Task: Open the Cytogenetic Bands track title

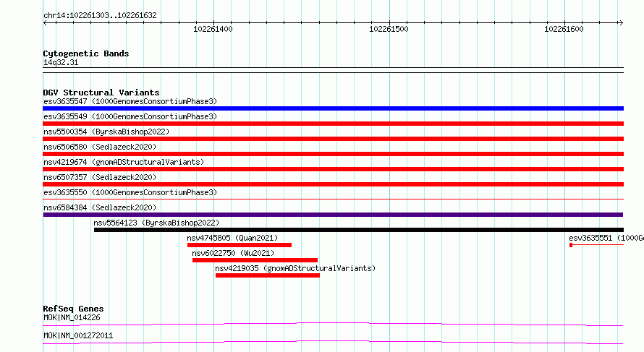Action: [86, 53]
